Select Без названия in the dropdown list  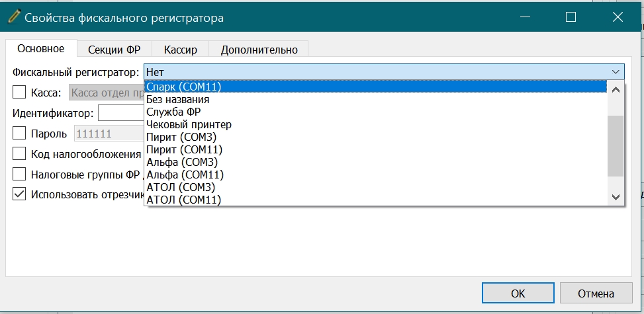(x=375, y=99)
